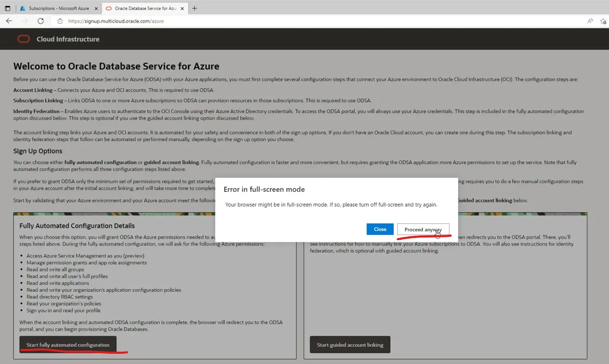
Task: Open a new browser tab
Action: point(195,8)
